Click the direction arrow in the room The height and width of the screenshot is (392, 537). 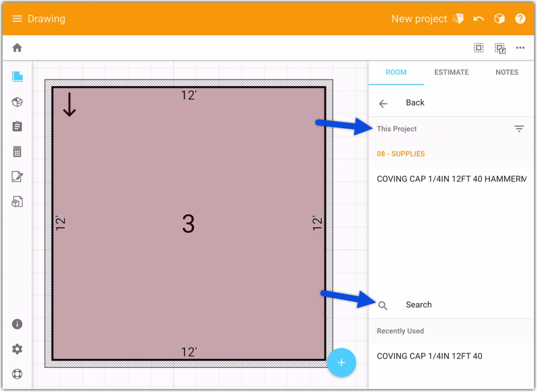point(69,105)
